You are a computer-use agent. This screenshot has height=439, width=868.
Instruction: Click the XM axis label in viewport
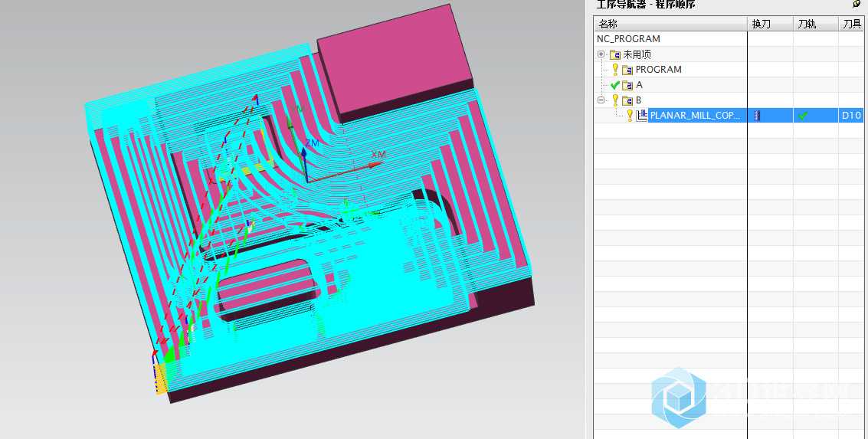[378, 155]
